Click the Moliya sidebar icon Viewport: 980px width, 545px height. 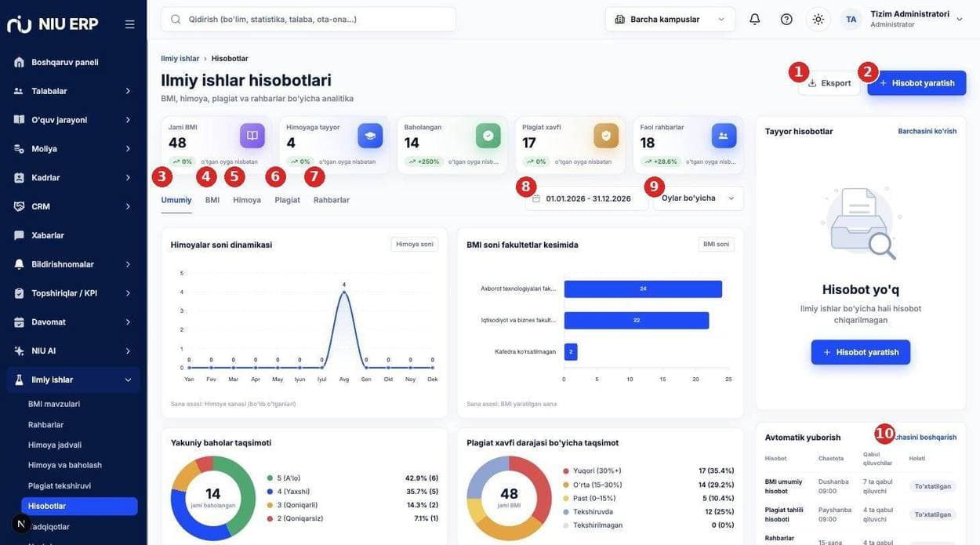pos(19,148)
